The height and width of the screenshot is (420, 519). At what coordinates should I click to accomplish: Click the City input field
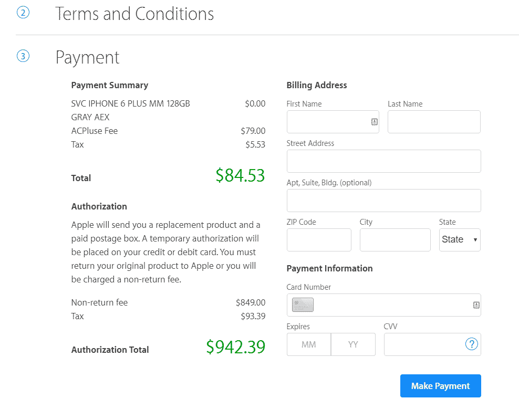coord(395,240)
